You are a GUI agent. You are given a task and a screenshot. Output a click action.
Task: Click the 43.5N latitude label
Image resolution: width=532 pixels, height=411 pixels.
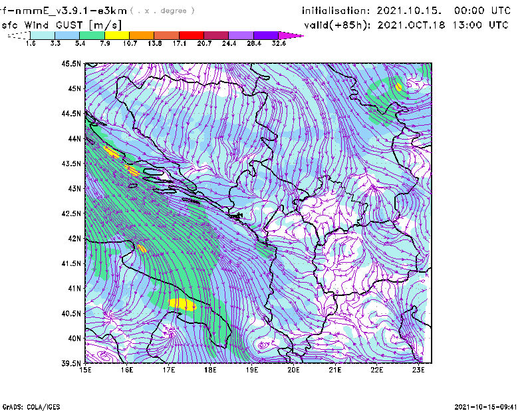(x=71, y=164)
